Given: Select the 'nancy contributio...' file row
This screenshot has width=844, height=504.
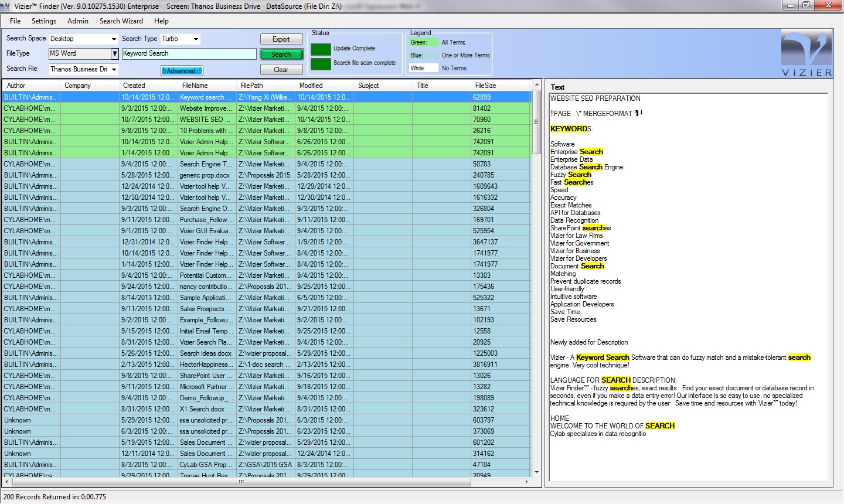Looking at the screenshot, I should point(267,287).
